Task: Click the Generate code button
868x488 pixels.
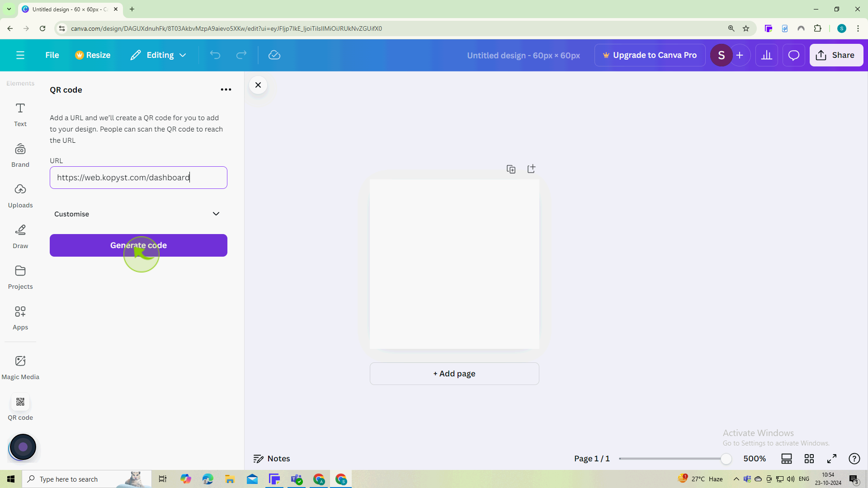Action: point(138,245)
